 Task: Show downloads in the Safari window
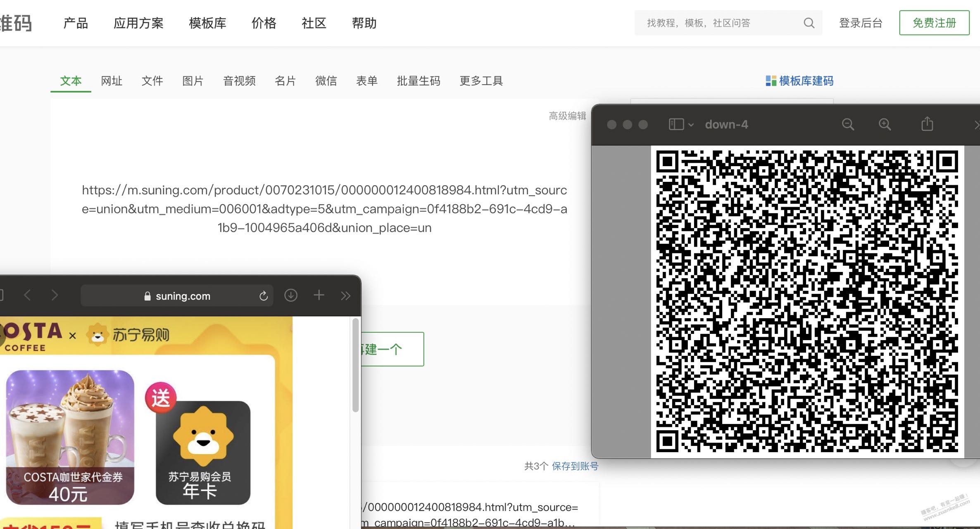[291, 295]
